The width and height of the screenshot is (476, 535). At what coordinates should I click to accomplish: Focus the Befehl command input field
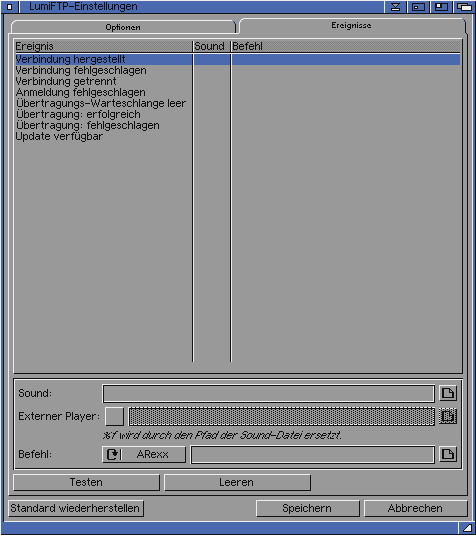coord(313,454)
